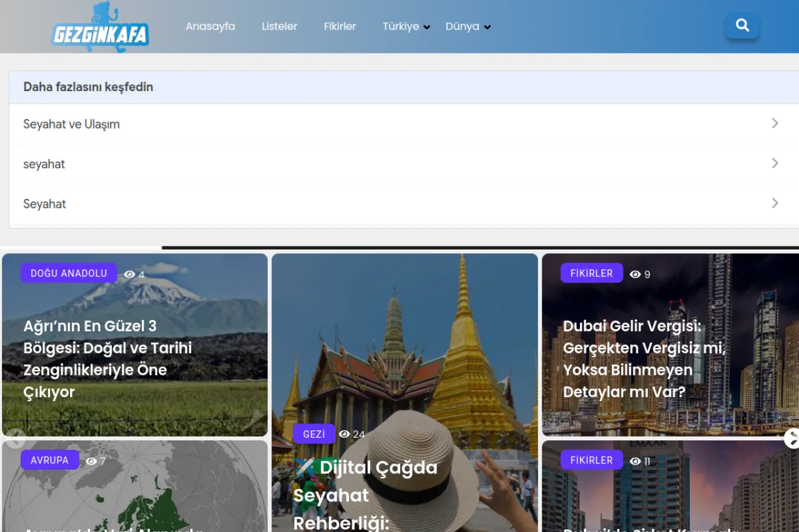Click the eye icon showing 11 views
Screen dimensions: 799x532
coord(635,462)
